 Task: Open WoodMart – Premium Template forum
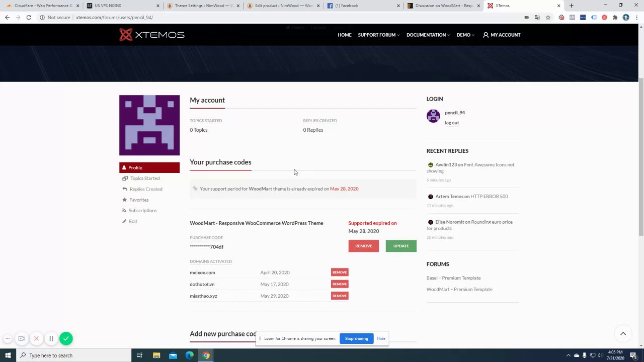(459, 290)
